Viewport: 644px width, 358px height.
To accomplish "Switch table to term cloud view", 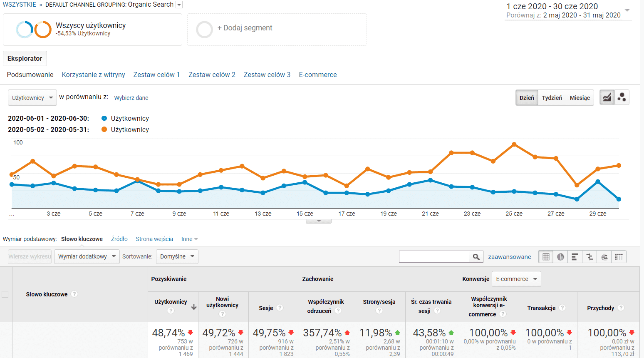I will 604,256.
